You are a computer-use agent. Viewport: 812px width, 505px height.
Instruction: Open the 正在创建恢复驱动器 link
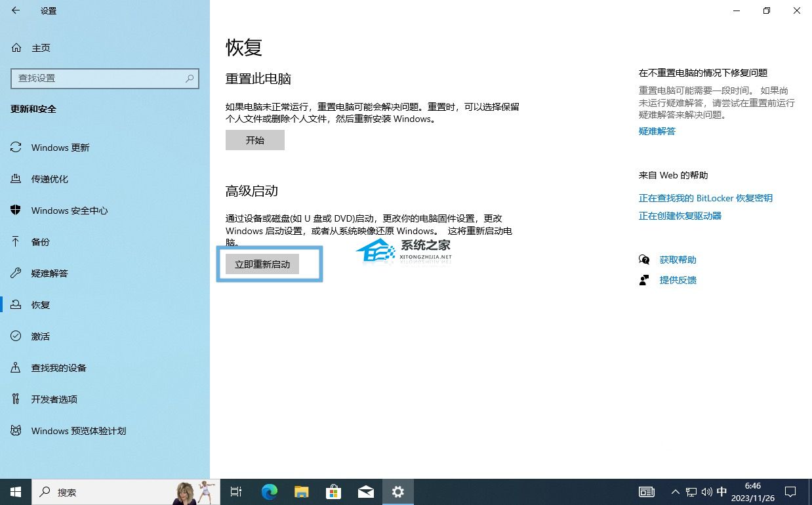680,215
